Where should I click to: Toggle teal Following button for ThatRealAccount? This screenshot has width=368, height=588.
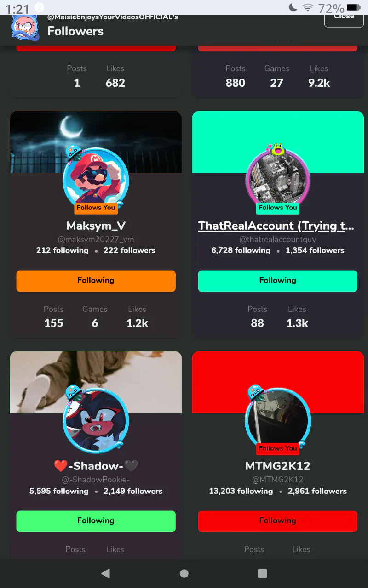278,281
